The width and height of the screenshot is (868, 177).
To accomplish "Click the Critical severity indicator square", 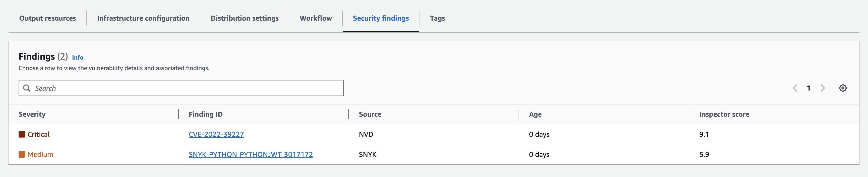I will [x=22, y=134].
